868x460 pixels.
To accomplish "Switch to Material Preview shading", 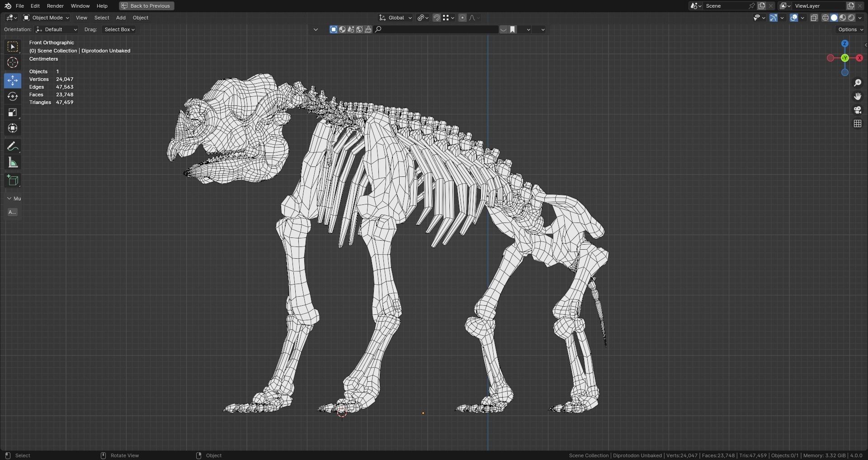I will point(843,18).
